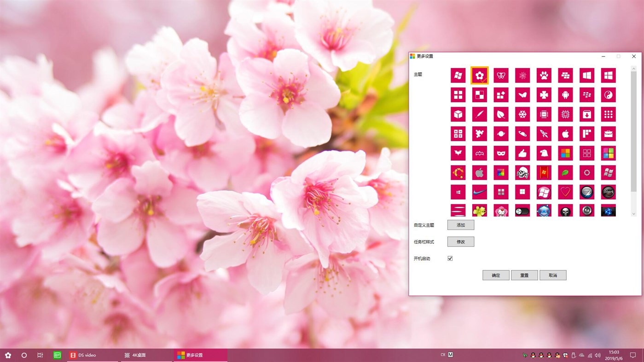Select the skull theme icon

(522, 172)
